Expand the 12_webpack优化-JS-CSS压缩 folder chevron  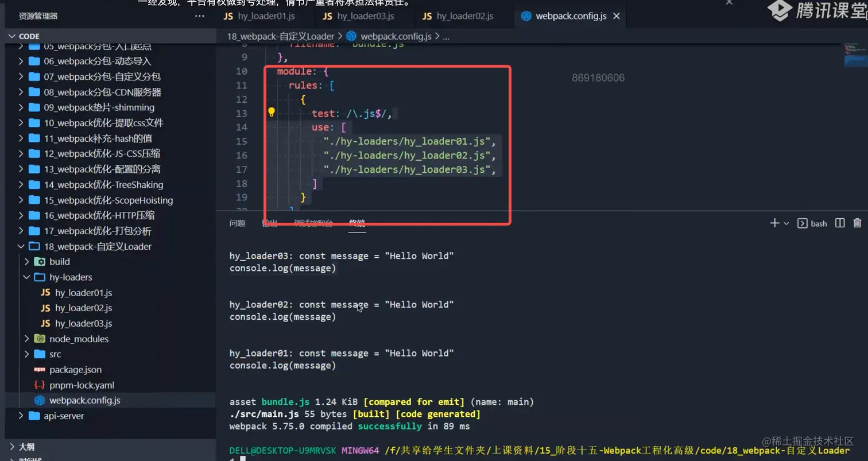click(x=21, y=153)
